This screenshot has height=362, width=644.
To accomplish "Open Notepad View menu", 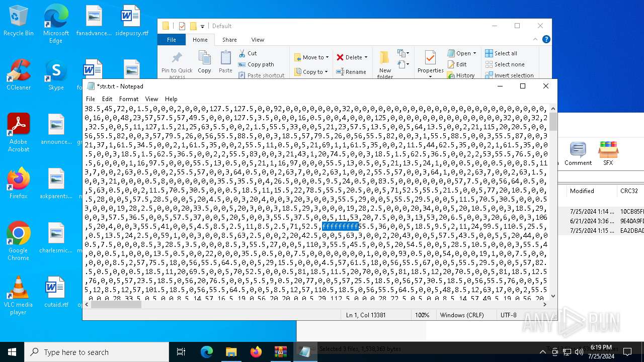I will coord(151,99).
